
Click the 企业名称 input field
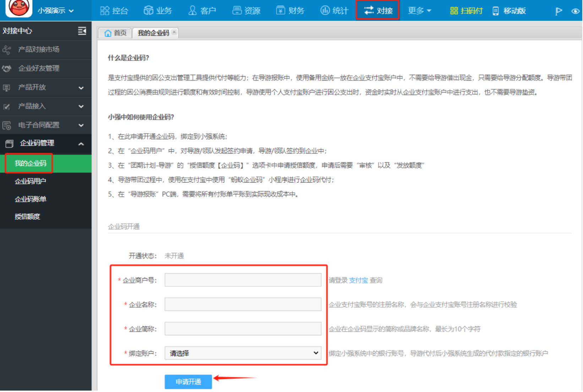point(243,305)
